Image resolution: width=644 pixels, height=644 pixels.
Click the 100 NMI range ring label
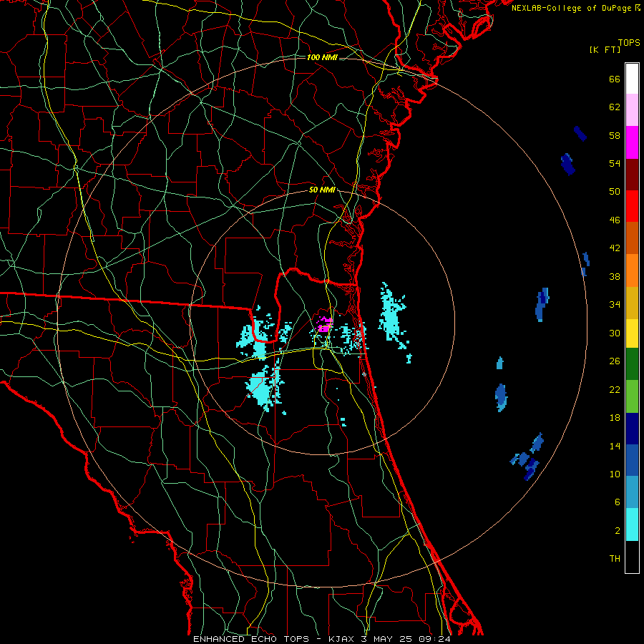click(x=322, y=57)
